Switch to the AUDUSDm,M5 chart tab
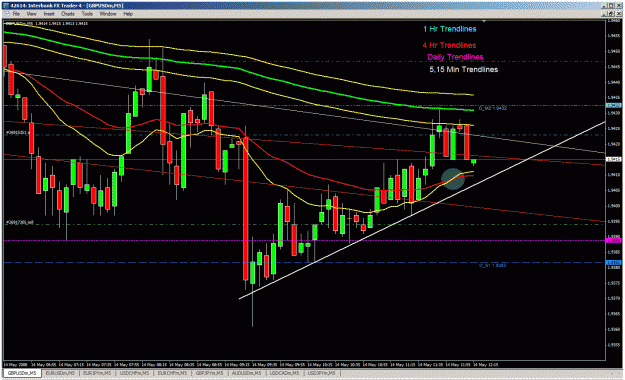The height and width of the screenshot is (380, 625). (x=246, y=373)
